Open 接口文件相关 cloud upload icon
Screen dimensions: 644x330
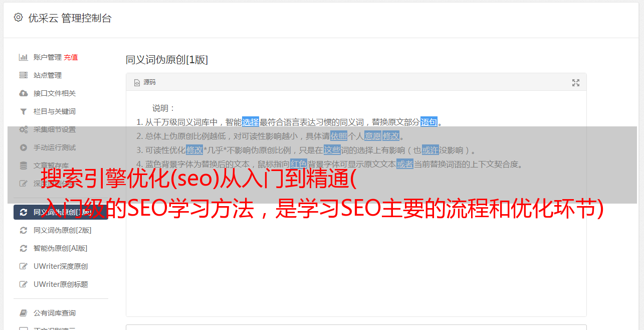pos(23,93)
